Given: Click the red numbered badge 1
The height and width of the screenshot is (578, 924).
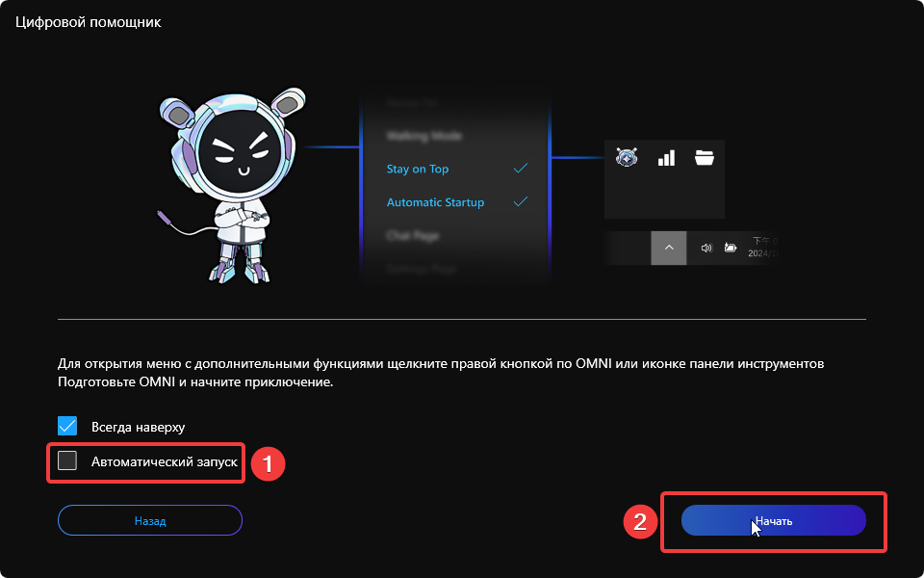Looking at the screenshot, I should pos(267,463).
